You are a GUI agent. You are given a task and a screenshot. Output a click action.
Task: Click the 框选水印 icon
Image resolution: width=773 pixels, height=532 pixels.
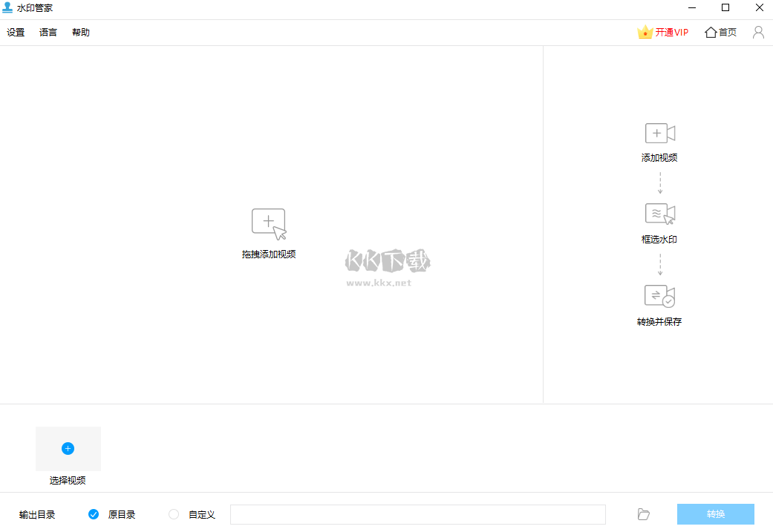coord(660,214)
